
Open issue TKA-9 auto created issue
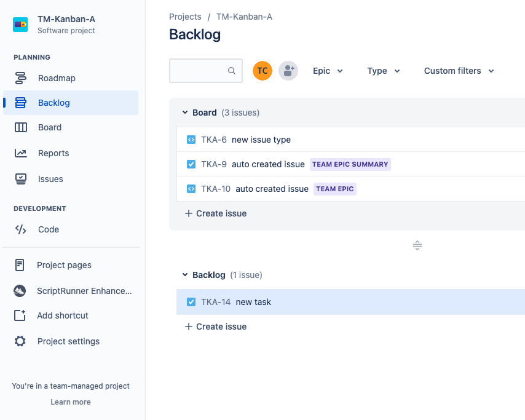[350, 164]
